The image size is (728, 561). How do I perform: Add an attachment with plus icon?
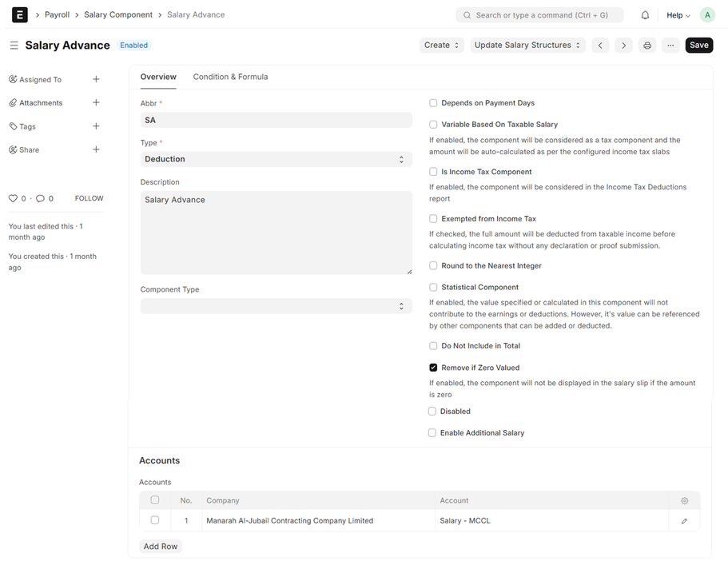point(96,103)
